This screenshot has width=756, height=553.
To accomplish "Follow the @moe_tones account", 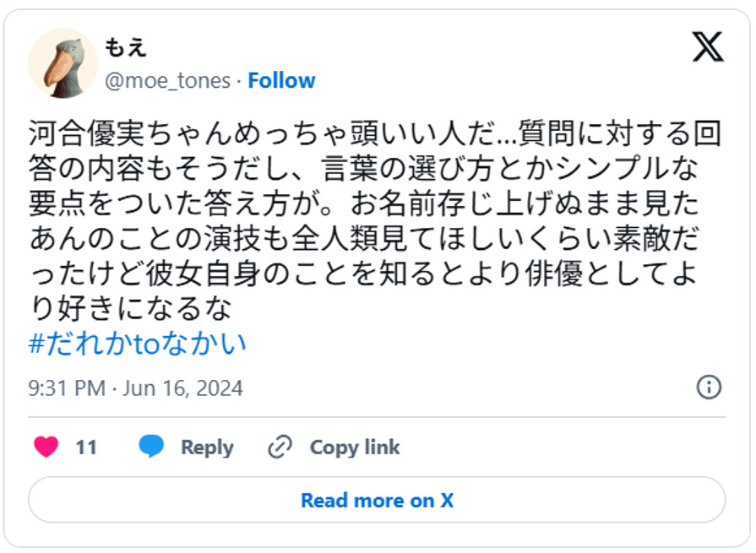I will tap(281, 80).
